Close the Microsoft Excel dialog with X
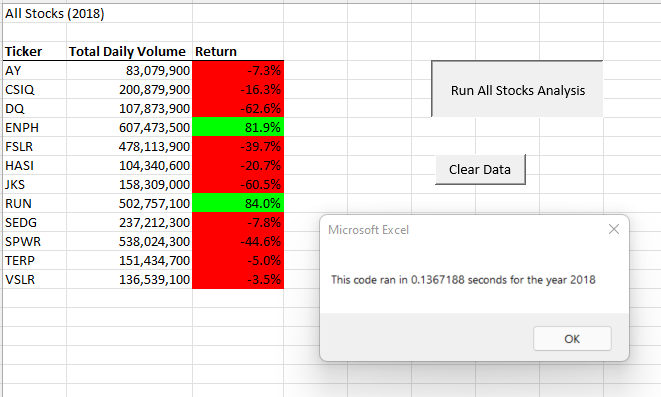The width and height of the screenshot is (661, 397). (x=614, y=229)
